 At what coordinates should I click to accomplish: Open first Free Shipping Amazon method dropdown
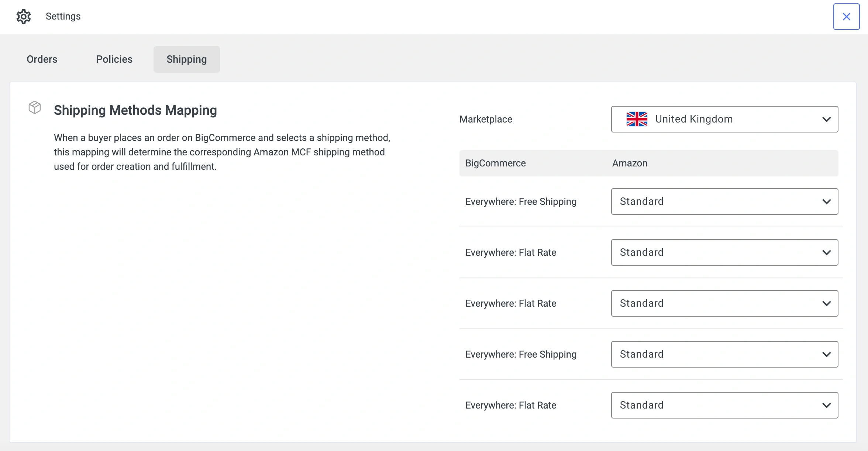724,202
